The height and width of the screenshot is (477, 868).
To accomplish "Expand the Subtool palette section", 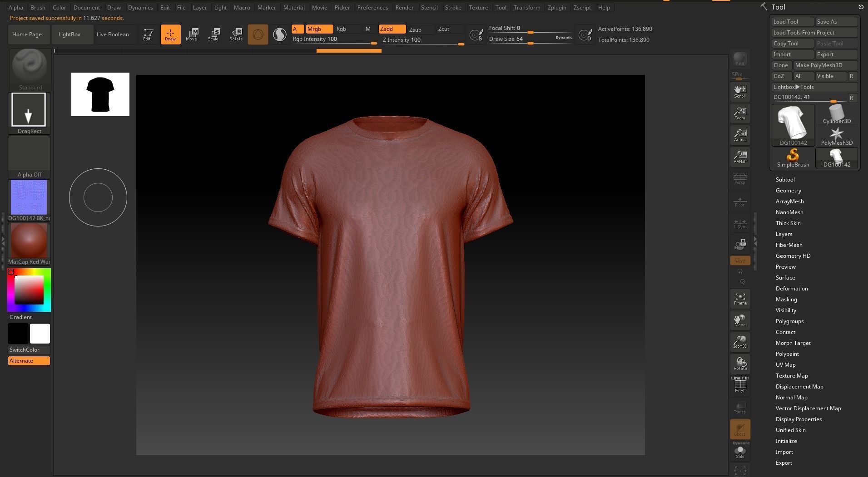I will point(785,180).
